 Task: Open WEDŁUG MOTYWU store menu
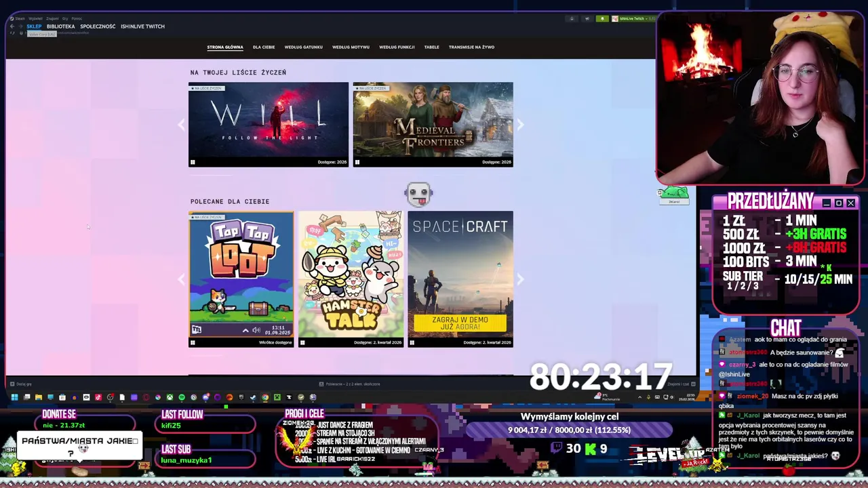point(351,47)
